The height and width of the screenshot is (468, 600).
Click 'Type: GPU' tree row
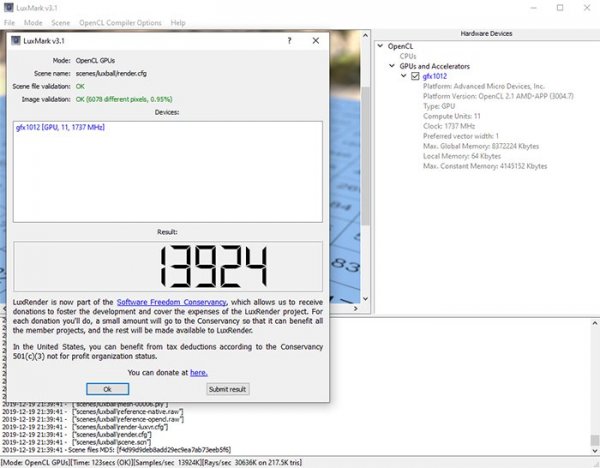[x=439, y=106]
